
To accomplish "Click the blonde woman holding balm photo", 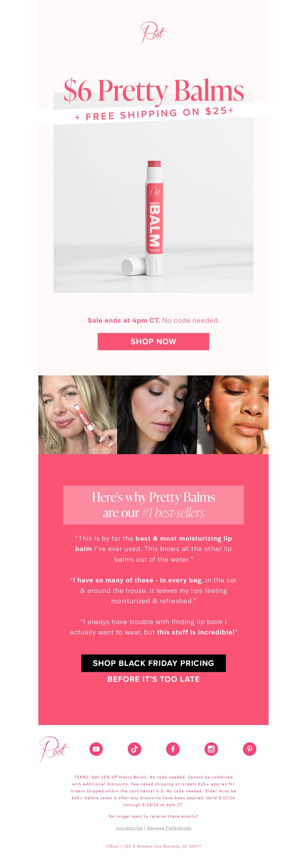I will click(x=78, y=415).
